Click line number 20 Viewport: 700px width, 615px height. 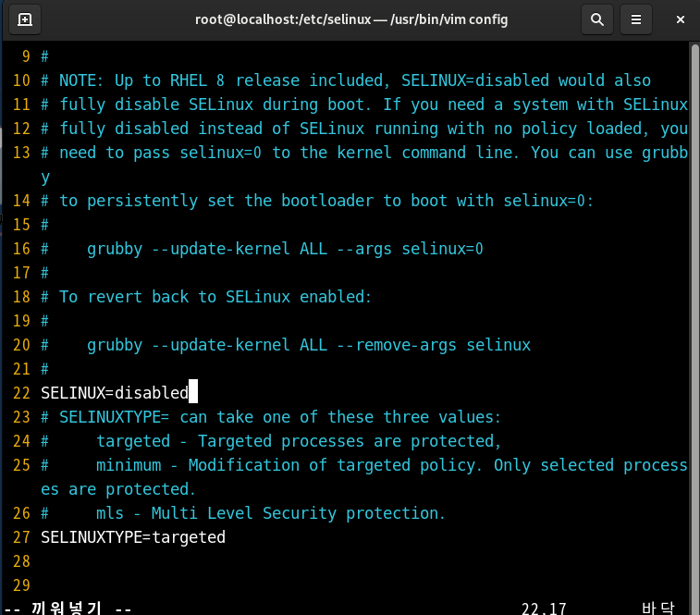click(21, 345)
